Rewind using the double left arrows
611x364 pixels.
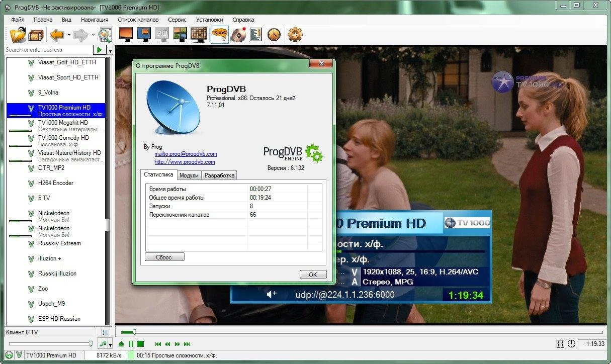click(x=167, y=344)
